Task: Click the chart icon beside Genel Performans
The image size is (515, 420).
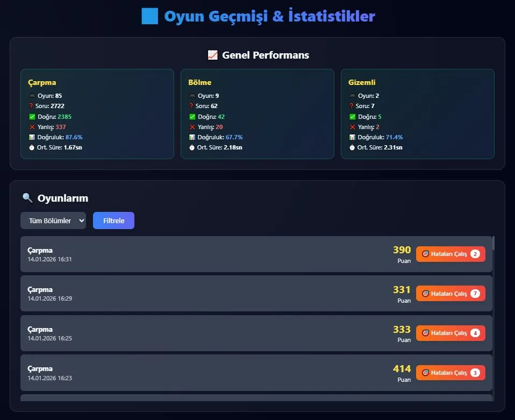Action: [x=212, y=54]
